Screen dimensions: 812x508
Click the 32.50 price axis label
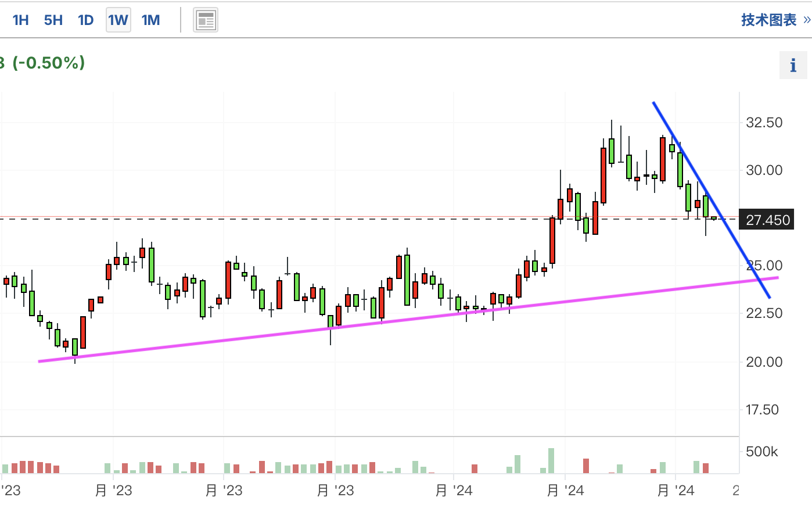click(x=764, y=122)
